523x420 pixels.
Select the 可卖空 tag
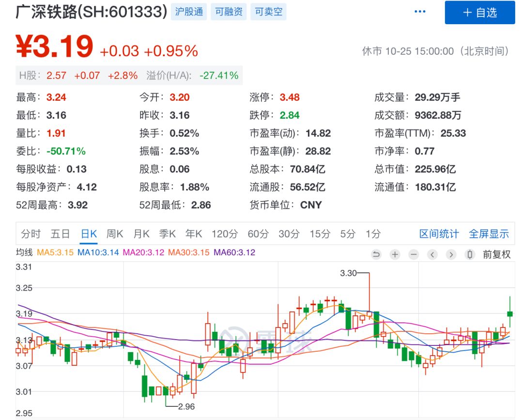click(x=268, y=12)
